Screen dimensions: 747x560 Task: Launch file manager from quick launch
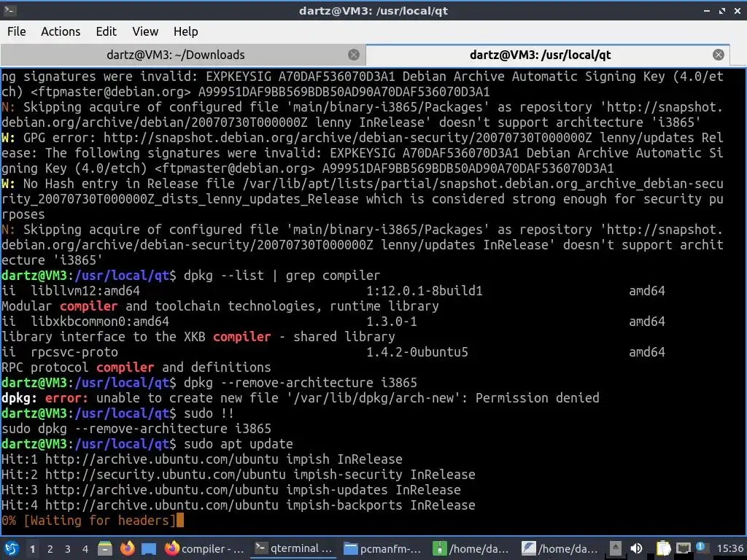point(105,548)
